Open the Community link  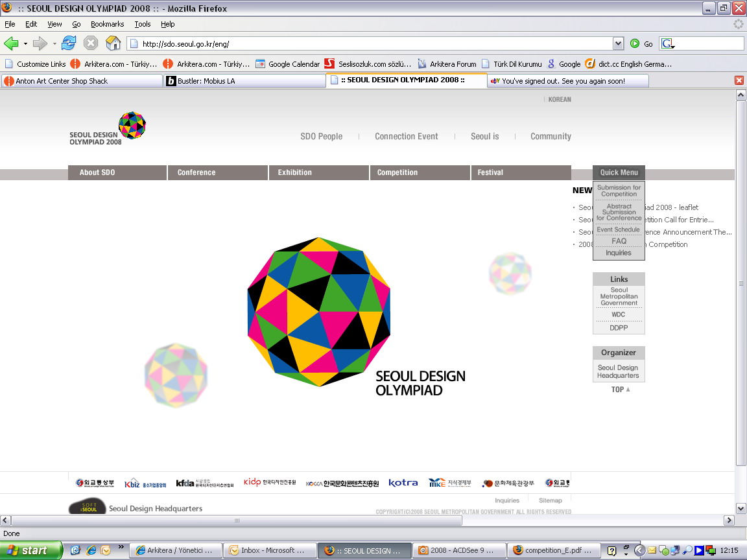point(551,136)
